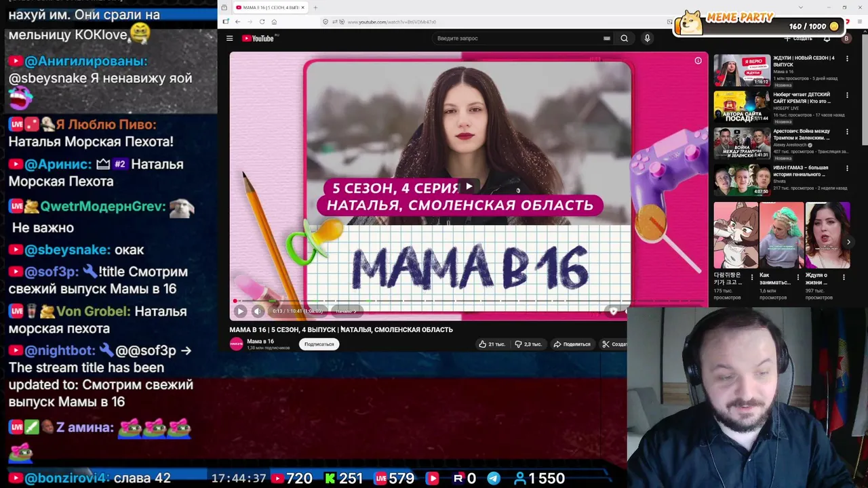Screen dimensions: 868x488
Task: Click the YouTube viewer count 720
Action: pyautogui.click(x=299, y=479)
